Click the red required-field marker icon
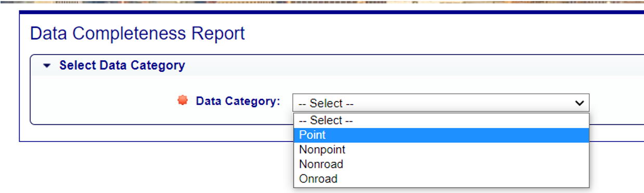The height and width of the screenshot is (193, 644). click(x=182, y=100)
